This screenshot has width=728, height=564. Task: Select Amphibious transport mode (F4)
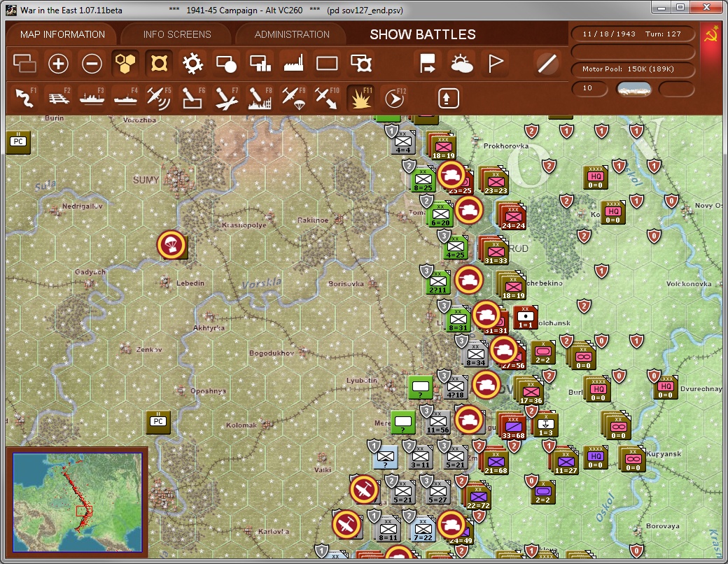click(125, 97)
